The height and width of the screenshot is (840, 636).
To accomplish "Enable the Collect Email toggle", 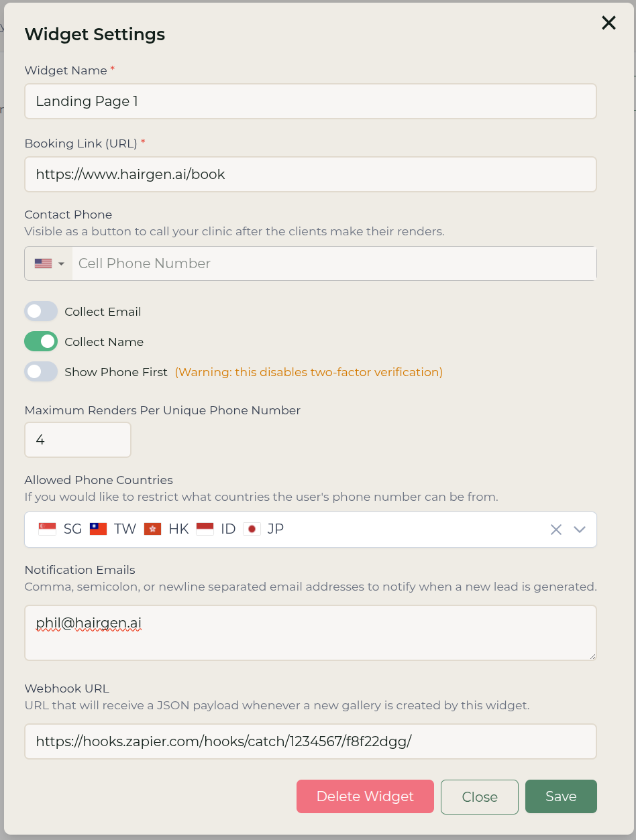I will [41, 311].
